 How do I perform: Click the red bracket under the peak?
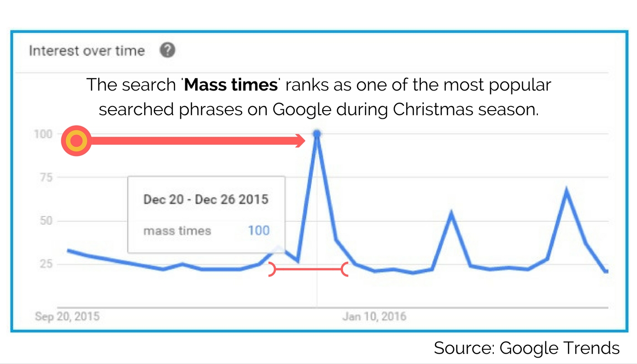308,269
